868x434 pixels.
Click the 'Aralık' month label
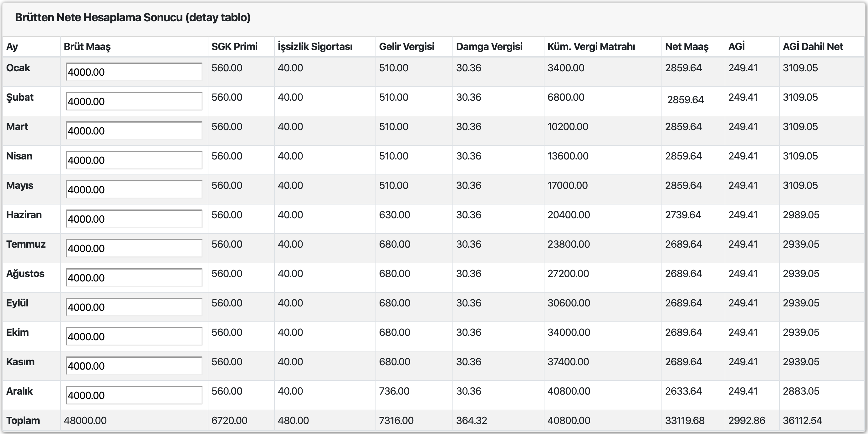point(19,391)
